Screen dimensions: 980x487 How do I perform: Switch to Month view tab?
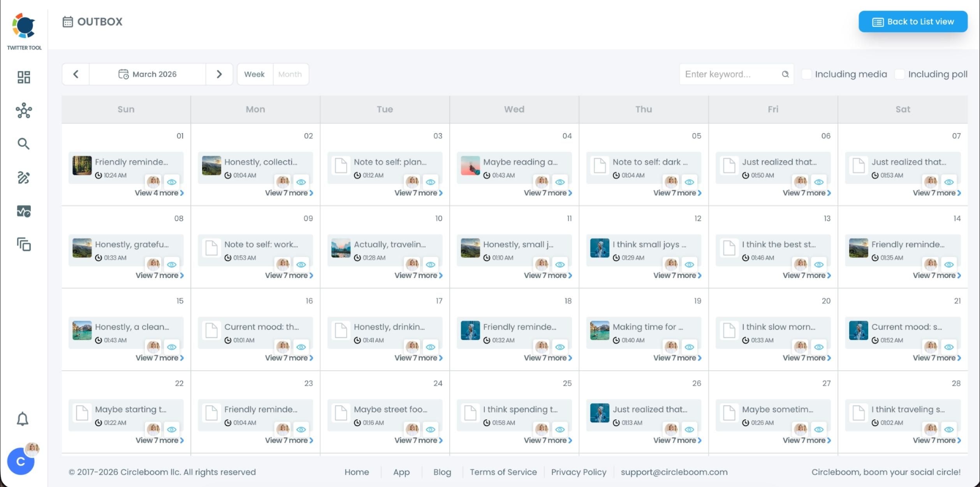coord(290,74)
